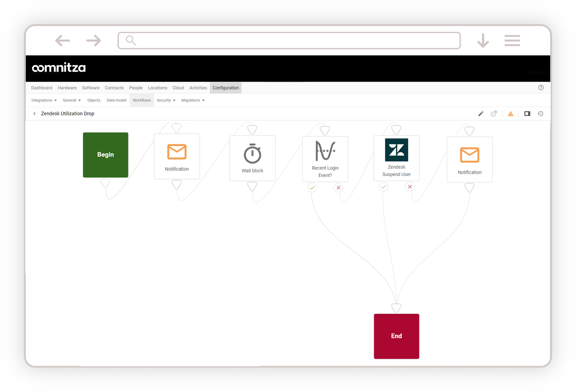Open the Hardware tab

(x=67, y=88)
